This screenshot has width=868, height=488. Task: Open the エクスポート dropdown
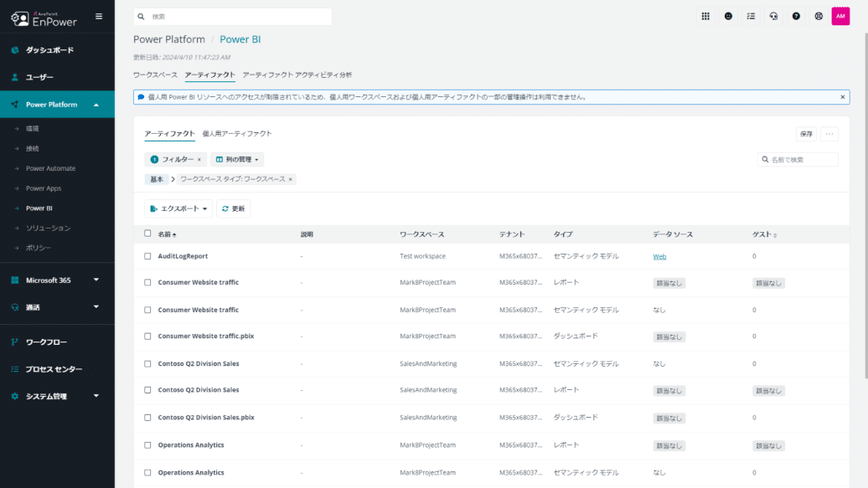(x=178, y=208)
